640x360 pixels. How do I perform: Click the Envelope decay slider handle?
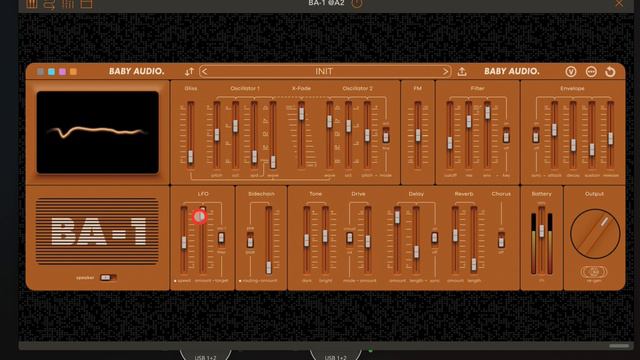(x=573, y=145)
